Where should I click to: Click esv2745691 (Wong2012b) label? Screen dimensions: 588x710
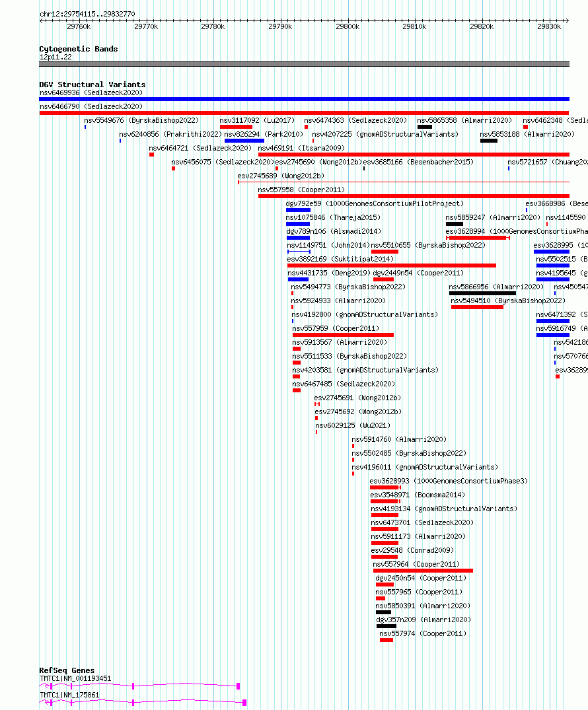click(358, 398)
